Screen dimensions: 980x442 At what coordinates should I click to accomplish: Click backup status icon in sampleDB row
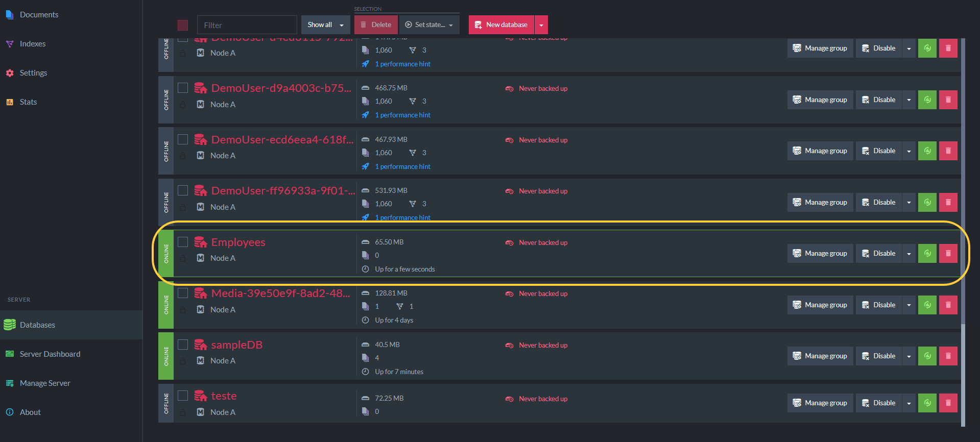[509, 346]
